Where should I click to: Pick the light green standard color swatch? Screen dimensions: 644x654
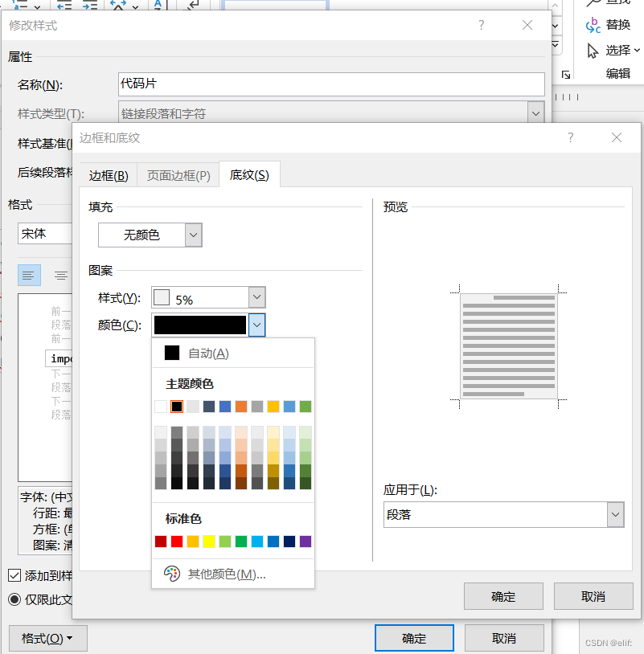225,542
